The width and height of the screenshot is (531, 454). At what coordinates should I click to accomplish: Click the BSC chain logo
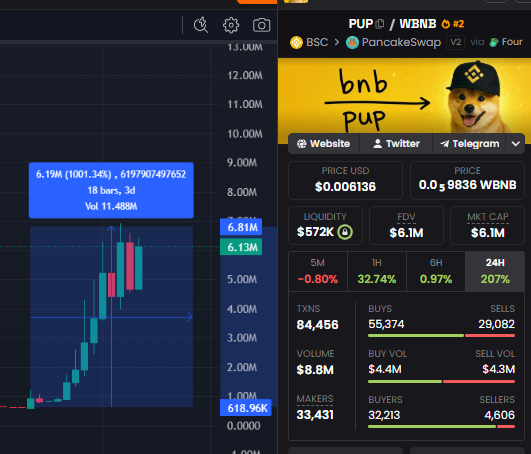296,43
